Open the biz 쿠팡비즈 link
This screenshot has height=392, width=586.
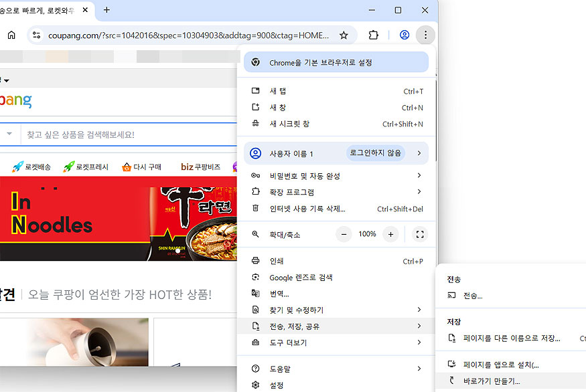201,167
